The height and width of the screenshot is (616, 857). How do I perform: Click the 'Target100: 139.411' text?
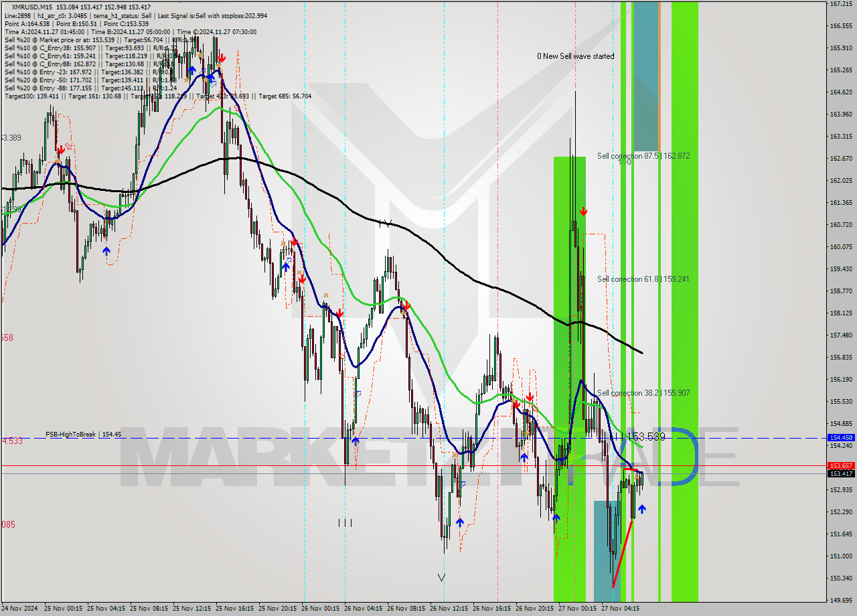pos(31,96)
